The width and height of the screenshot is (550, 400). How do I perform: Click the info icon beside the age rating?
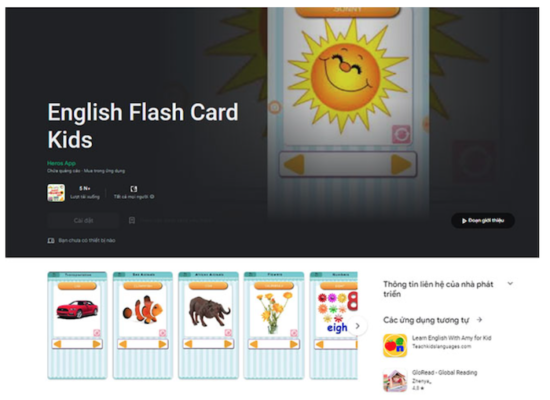152,197
